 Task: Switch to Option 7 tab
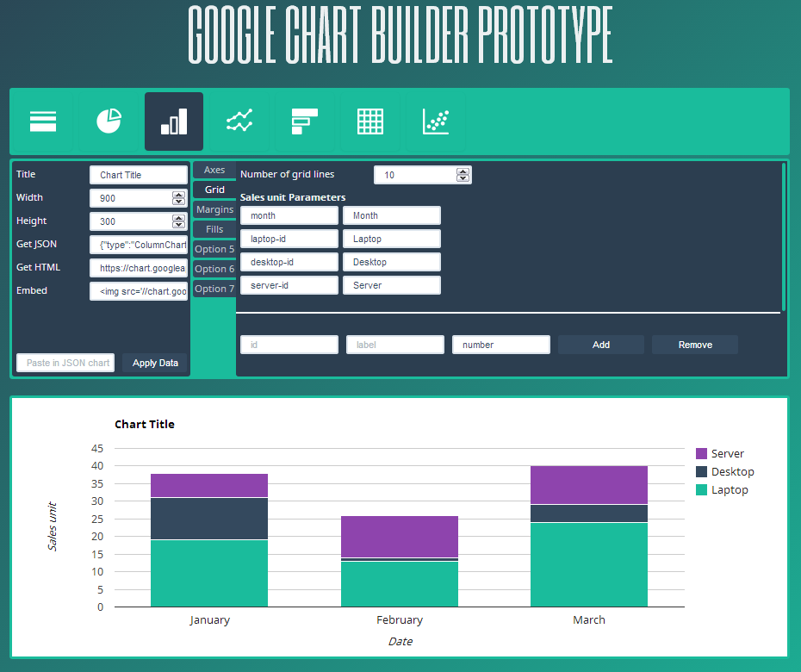[214, 289]
